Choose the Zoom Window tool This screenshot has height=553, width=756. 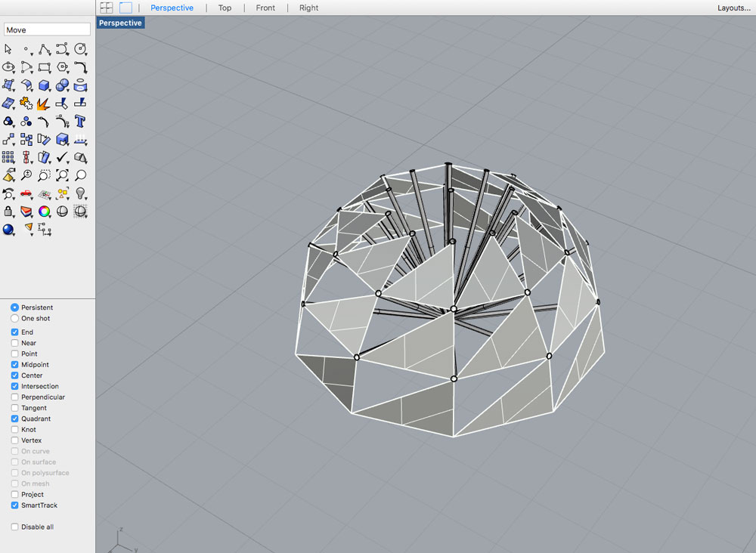45,175
